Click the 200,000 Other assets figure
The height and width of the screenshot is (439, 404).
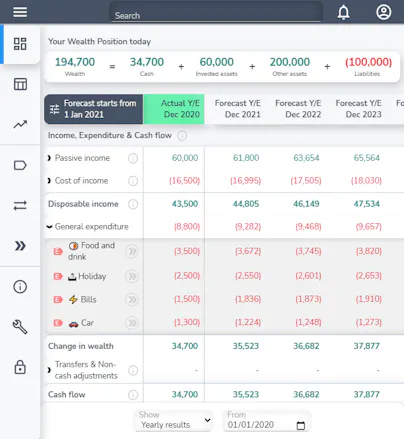click(x=290, y=62)
